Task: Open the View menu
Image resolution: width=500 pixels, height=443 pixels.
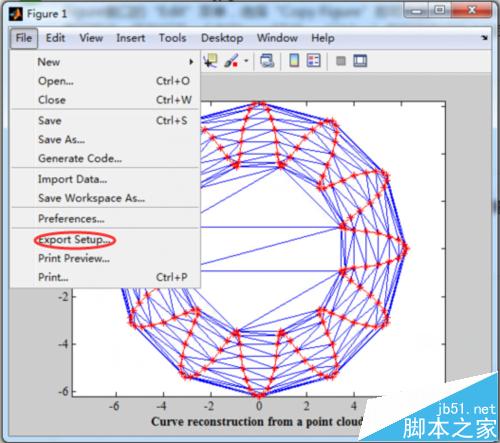Action: click(x=91, y=38)
